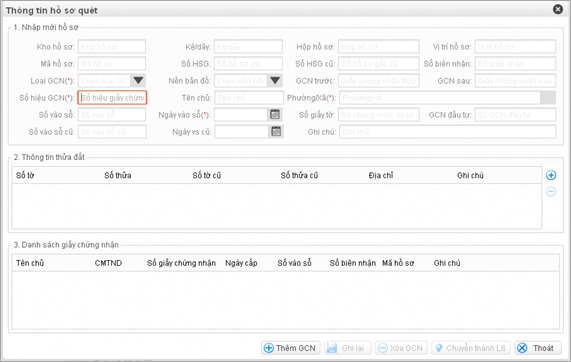
Task: Expand the Nền bản đồ dropdown arrow
Action: click(275, 80)
